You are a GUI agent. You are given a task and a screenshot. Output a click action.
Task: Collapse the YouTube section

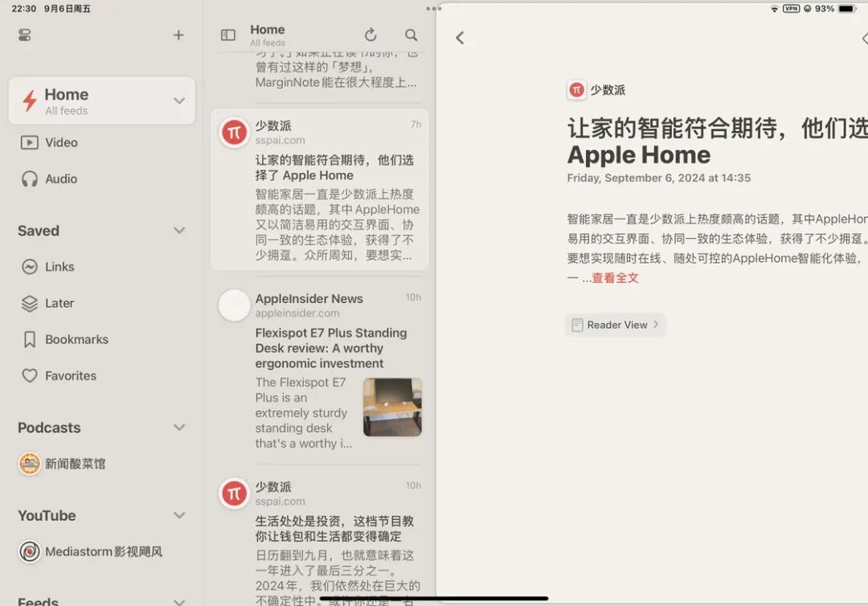click(179, 516)
